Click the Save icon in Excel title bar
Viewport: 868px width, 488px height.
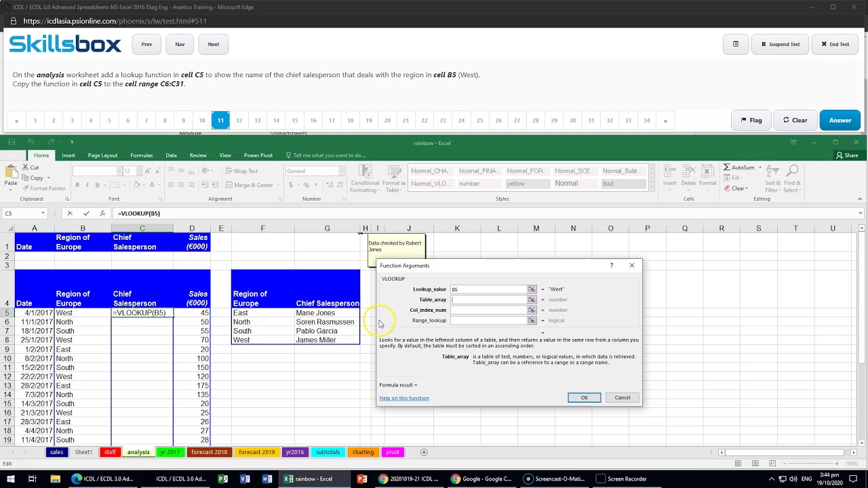pyautogui.click(x=13, y=142)
